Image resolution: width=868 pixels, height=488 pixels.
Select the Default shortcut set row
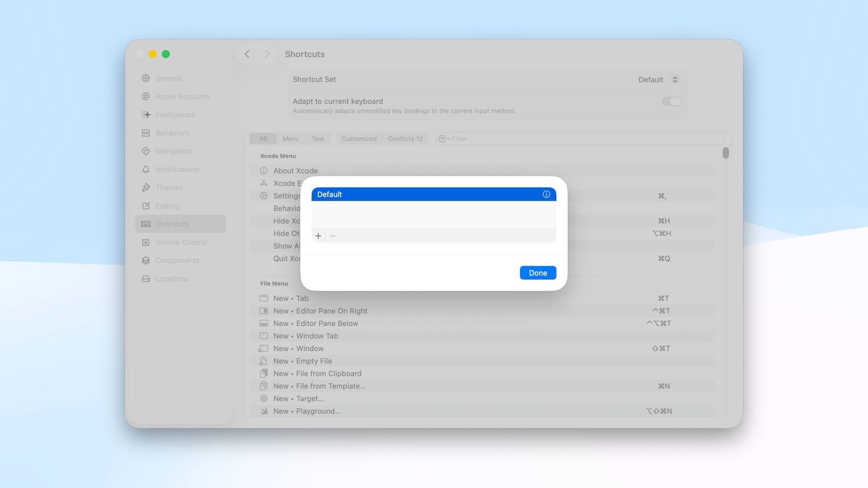pyautogui.click(x=425, y=194)
